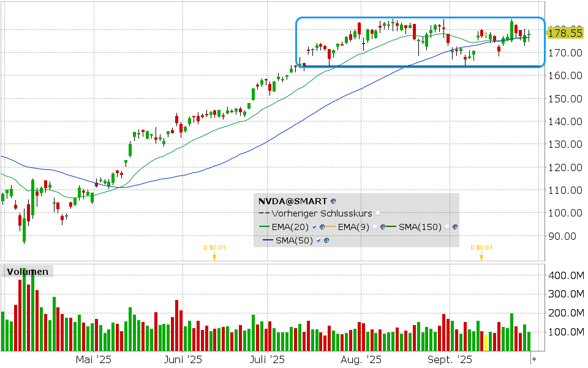Select the blue rectangle annotation's top border

click(x=420, y=17)
